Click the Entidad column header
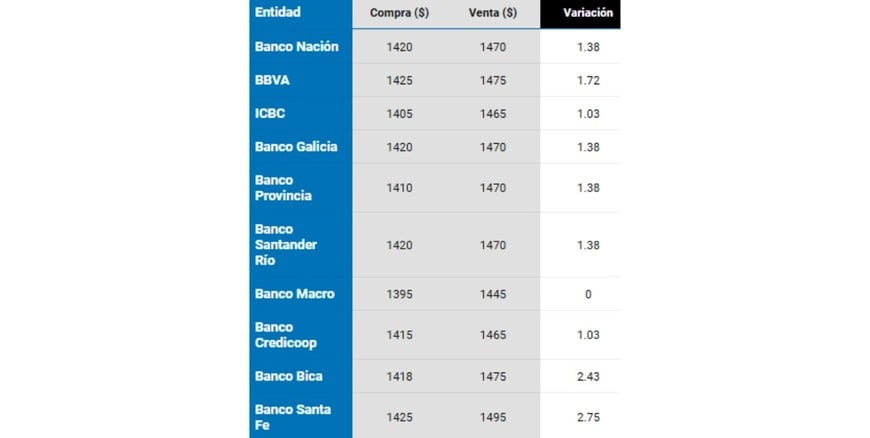The height and width of the screenshot is (438, 870). click(278, 12)
